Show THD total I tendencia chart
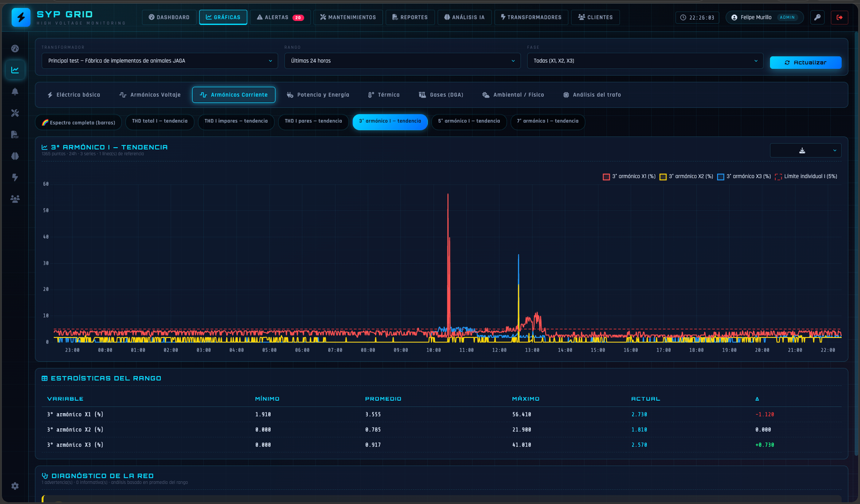 point(160,121)
